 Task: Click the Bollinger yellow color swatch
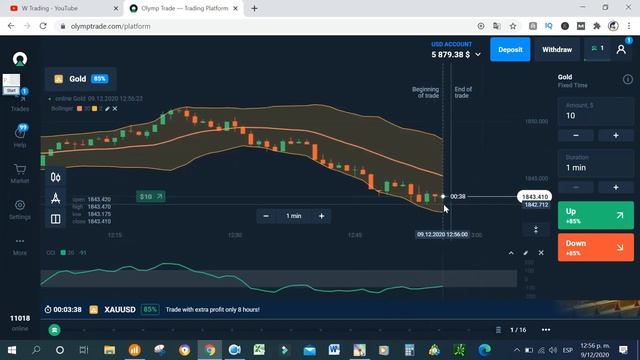[x=94, y=109]
